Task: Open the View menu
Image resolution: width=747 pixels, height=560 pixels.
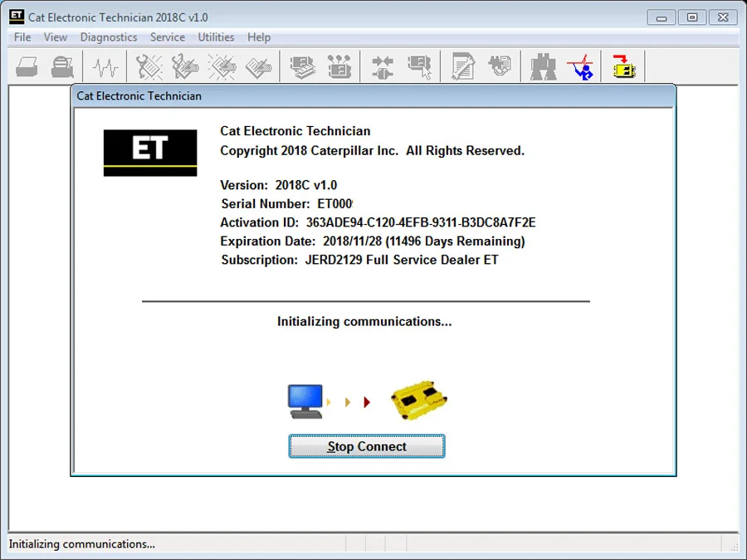Action: pos(56,37)
